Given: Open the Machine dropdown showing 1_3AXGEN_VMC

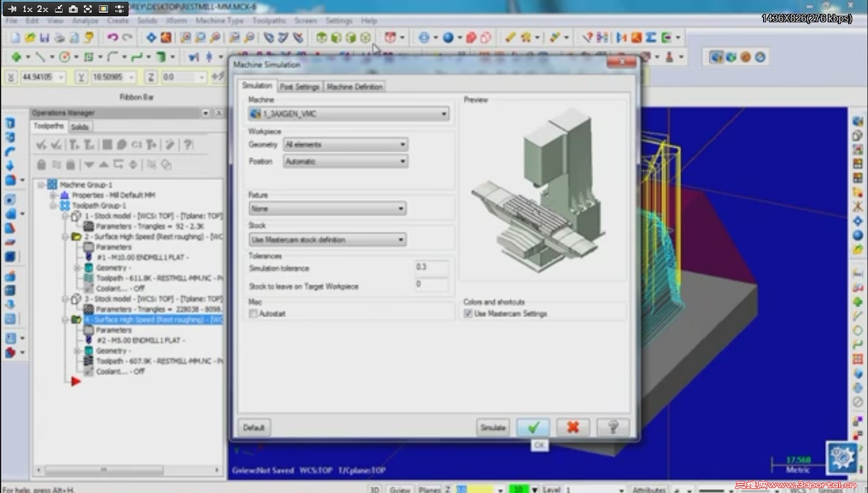Looking at the screenshot, I should [349, 114].
